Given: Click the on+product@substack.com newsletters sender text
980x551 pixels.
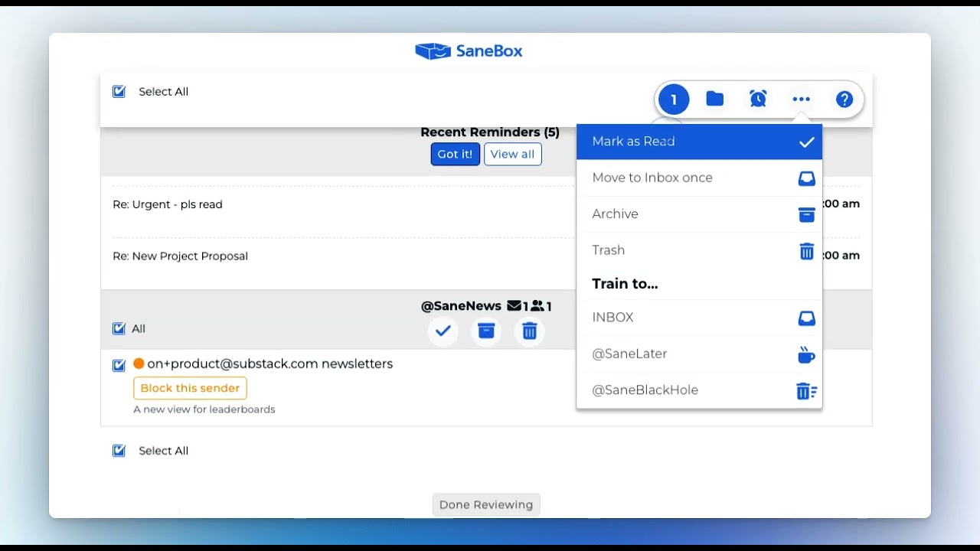Looking at the screenshot, I should tap(269, 364).
